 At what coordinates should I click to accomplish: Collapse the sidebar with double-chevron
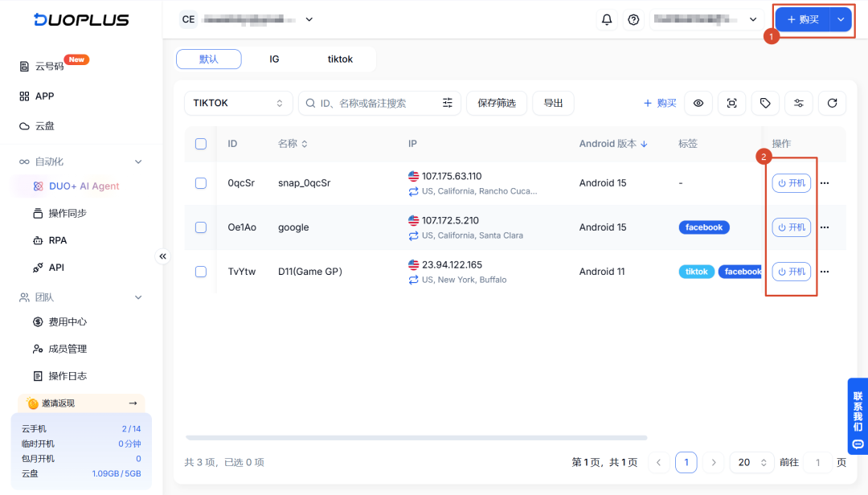click(x=162, y=256)
